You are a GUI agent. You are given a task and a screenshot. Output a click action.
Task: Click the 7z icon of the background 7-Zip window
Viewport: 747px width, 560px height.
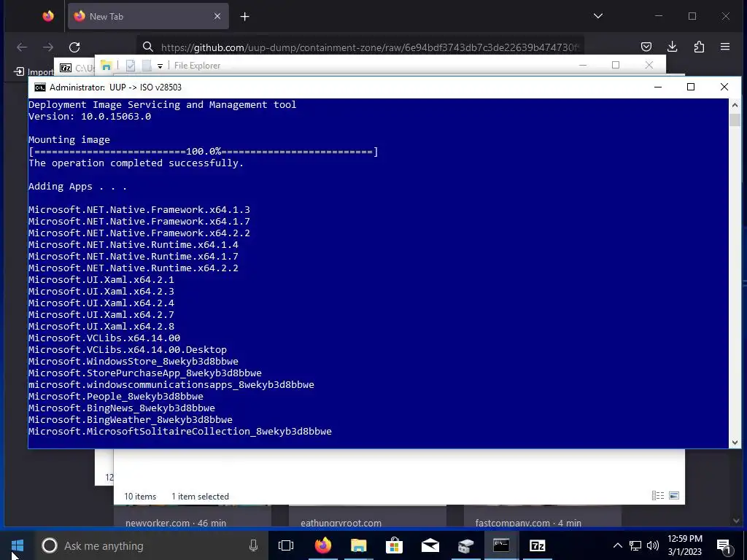[x=66, y=68]
